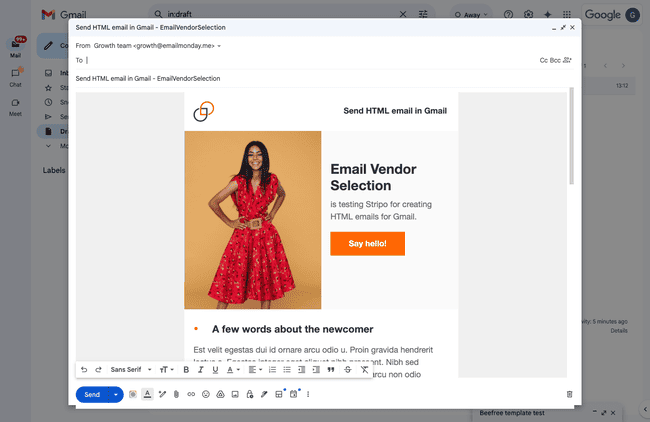Open the Gemini sparkle icon

point(548,15)
